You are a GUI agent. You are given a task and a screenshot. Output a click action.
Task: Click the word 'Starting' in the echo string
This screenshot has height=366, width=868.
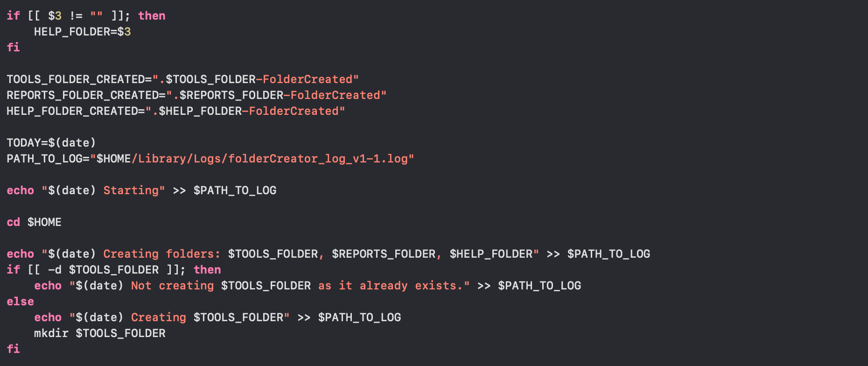(131, 190)
